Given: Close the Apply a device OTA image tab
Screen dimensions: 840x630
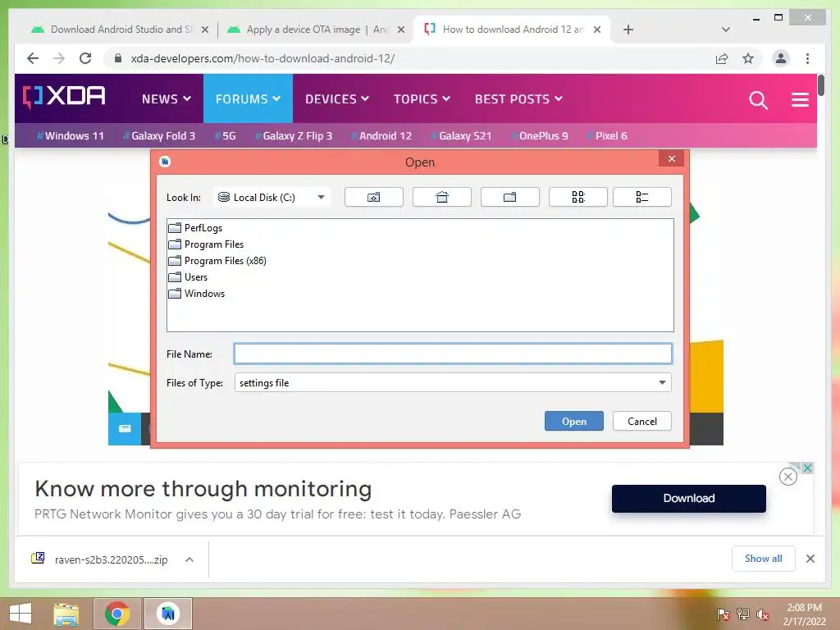Looking at the screenshot, I should click(x=400, y=30).
